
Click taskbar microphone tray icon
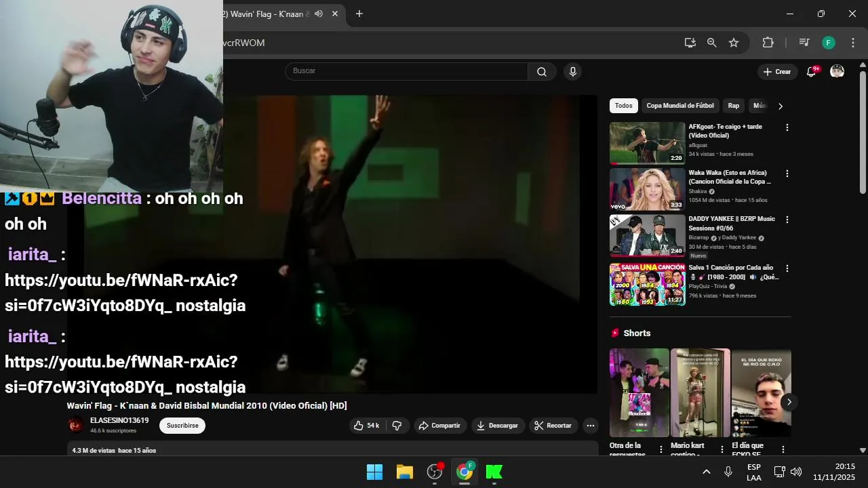[728, 472]
